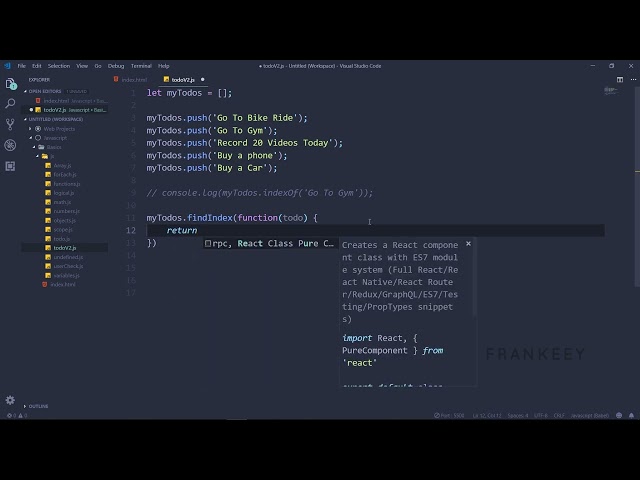640x480 pixels.
Task: Click the Javascript (Babel) language mode
Action: pos(590,416)
